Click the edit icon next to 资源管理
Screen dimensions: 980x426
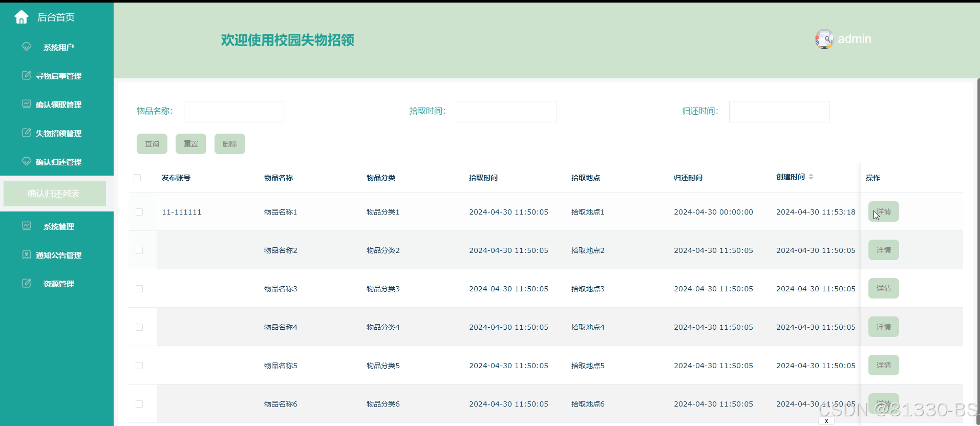tap(27, 283)
